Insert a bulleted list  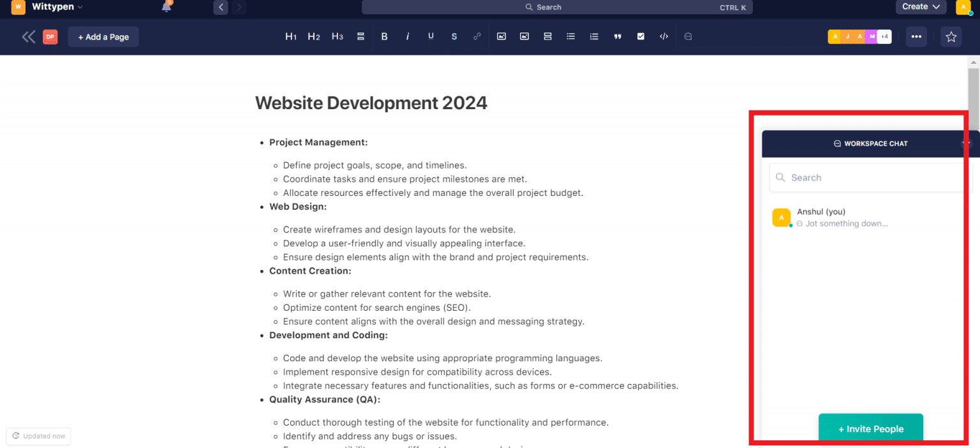click(x=570, y=36)
